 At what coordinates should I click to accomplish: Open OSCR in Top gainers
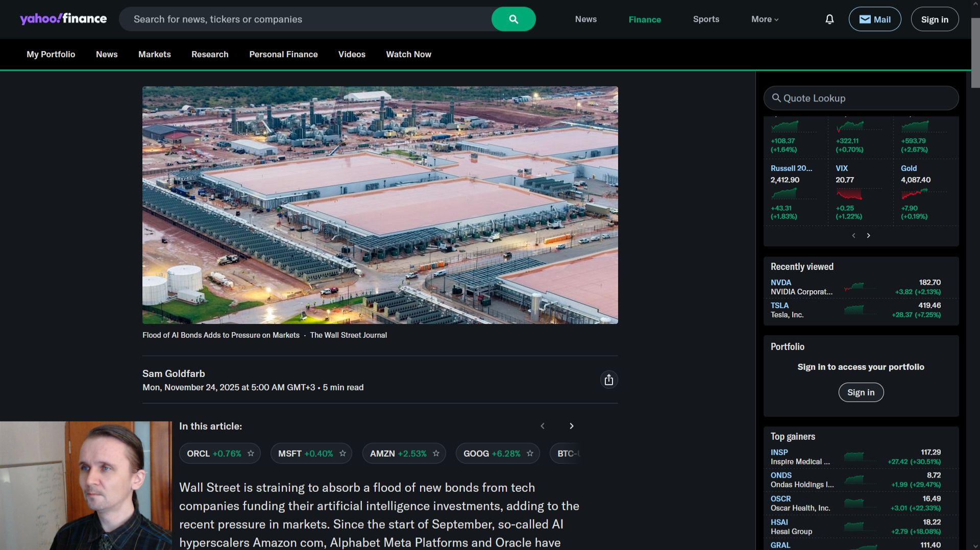780,498
